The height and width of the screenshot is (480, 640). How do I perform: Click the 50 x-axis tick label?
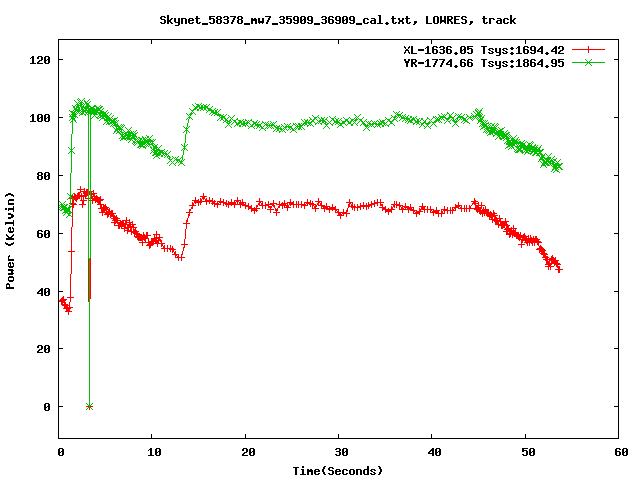[528, 452]
